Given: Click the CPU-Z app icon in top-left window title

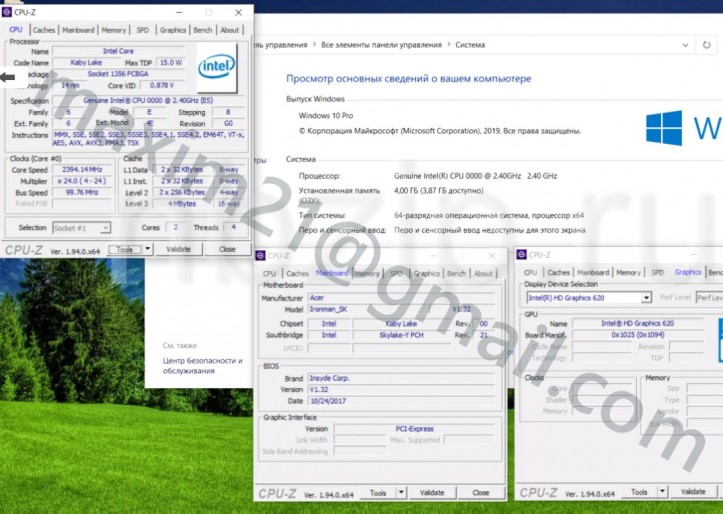Looking at the screenshot, I should [x=7, y=12].
